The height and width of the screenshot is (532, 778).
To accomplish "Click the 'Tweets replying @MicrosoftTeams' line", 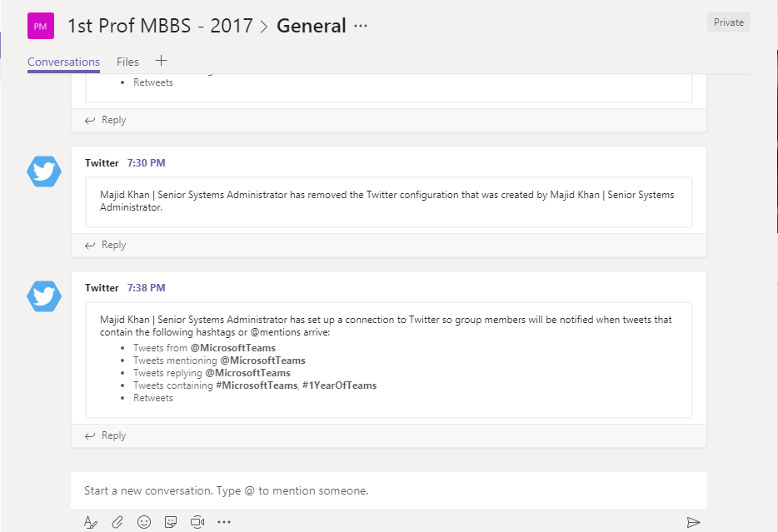I will click(x=212, y=372).
